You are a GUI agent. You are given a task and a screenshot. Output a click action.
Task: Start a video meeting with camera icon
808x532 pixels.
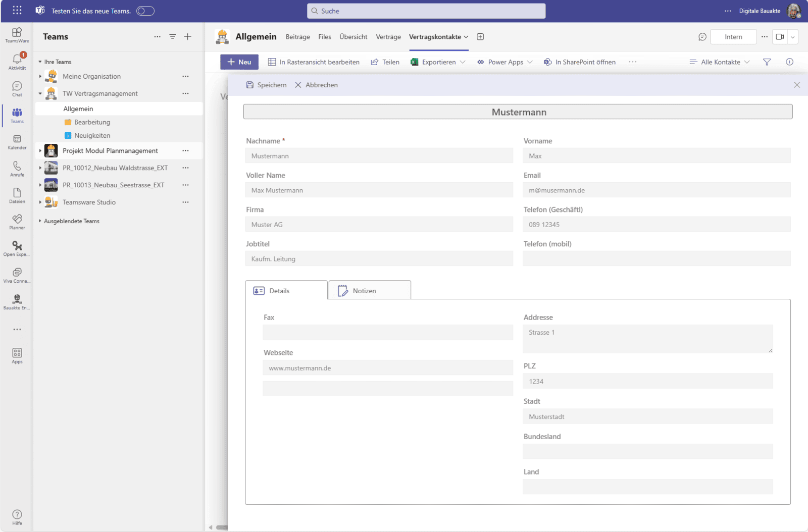(x=780, y=37)
